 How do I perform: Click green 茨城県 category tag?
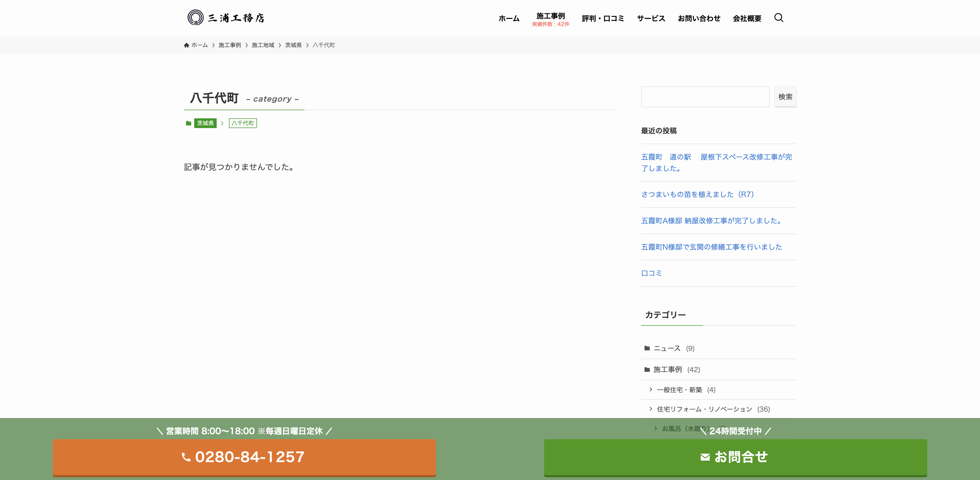click(x=205, y=123)
